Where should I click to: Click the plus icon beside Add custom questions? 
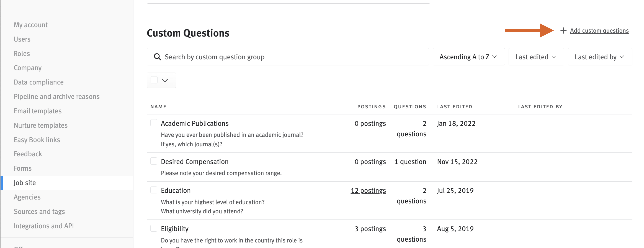click(563, 31)
